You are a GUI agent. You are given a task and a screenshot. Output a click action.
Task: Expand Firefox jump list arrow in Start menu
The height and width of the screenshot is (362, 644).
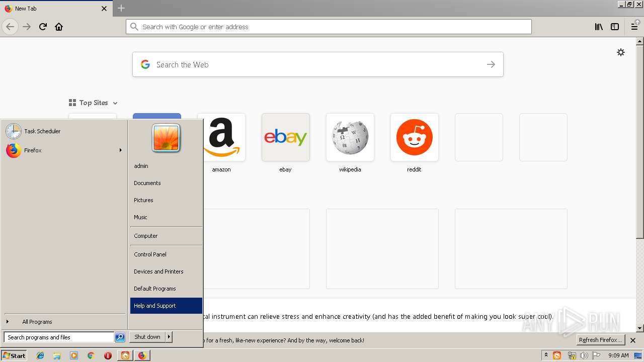click(121, 150)
